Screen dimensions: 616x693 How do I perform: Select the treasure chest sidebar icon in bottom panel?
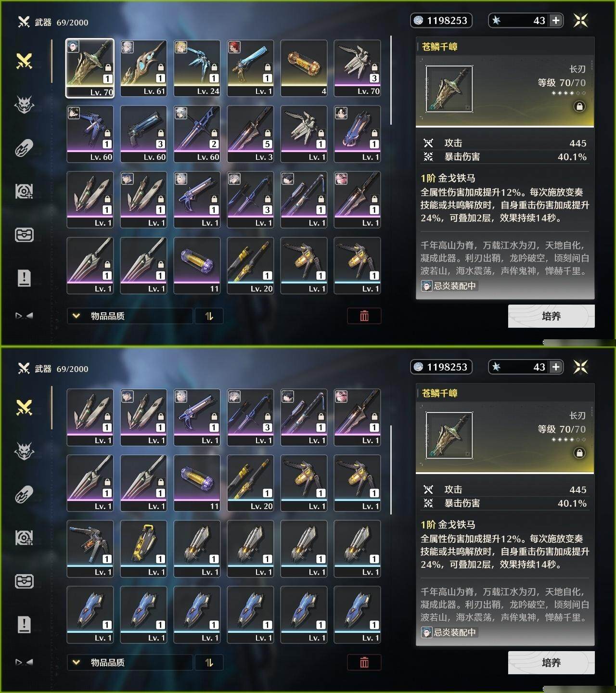tap(24, 581)
